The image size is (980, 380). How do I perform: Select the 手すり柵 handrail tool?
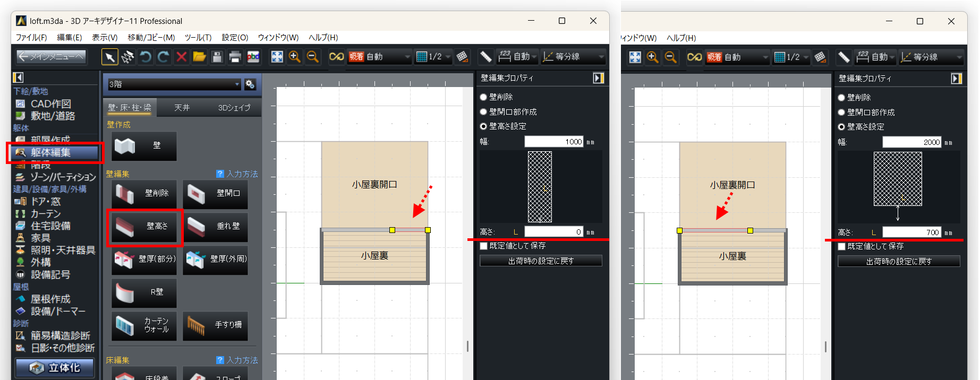(x=215, y=325)
